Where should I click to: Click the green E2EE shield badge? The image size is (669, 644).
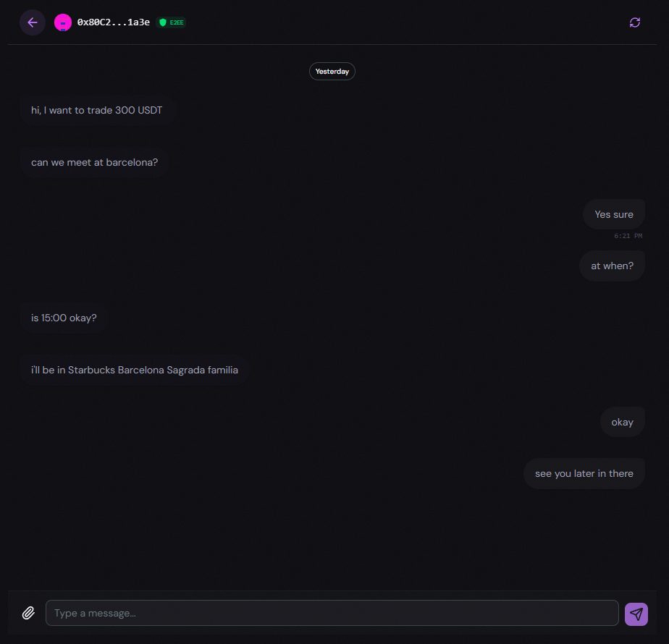point(172,22)
